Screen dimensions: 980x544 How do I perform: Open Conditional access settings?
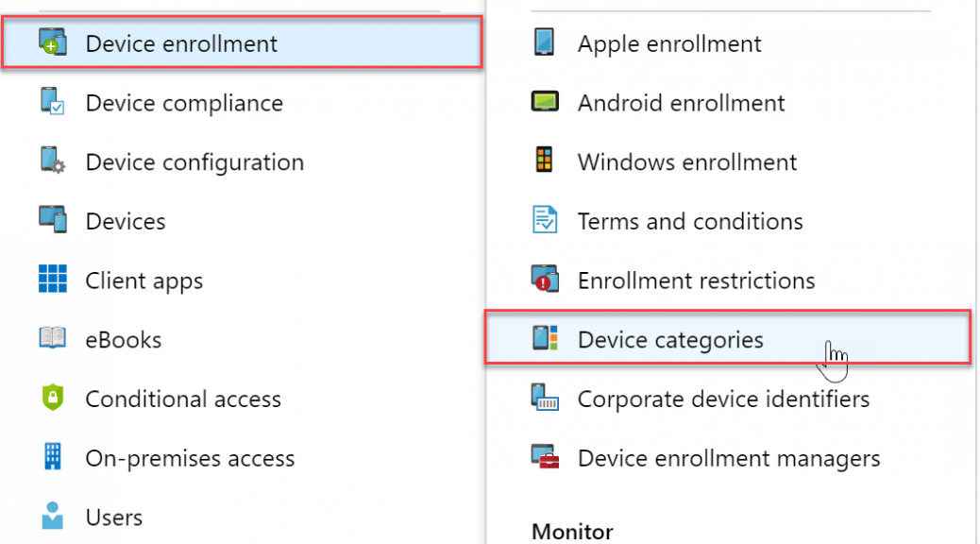tap(183, 399)
